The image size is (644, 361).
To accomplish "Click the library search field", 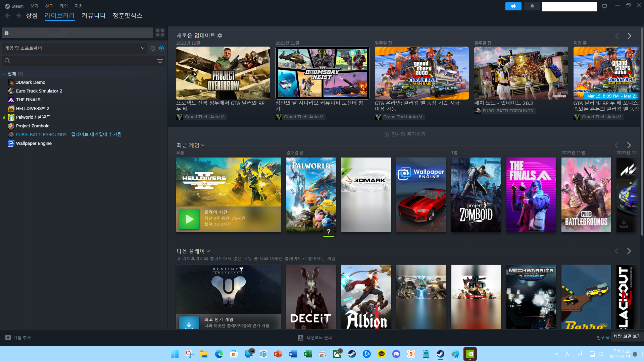I will pos(83,61).
